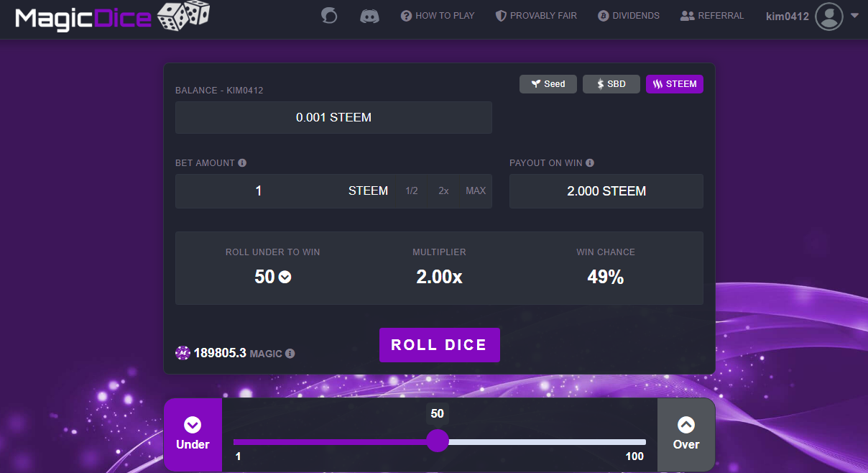Image resolution: width=868 pixels, height=473 pixels.
Task: Halve the bet with 1/2 button
Action: 412,191
